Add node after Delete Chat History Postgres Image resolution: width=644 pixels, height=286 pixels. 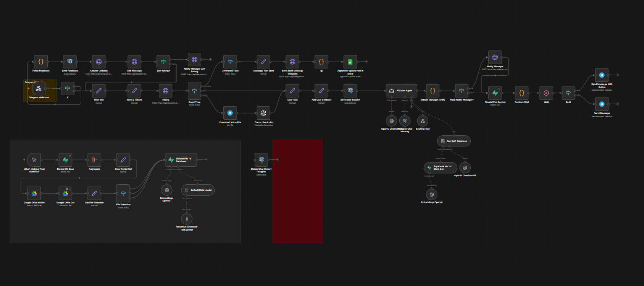point(277,160)
